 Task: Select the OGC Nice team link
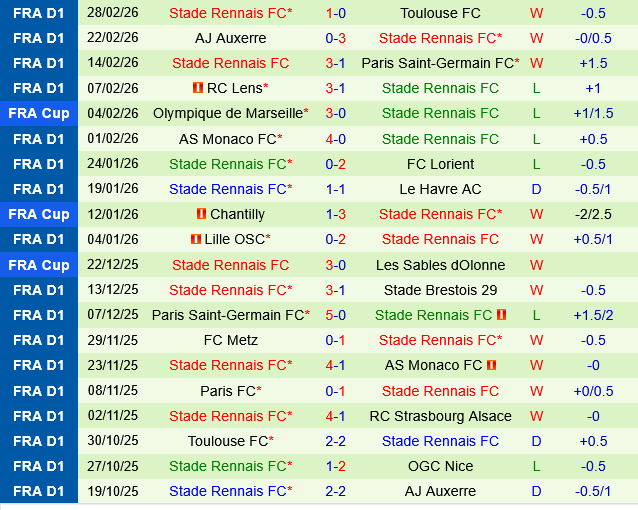440,466
